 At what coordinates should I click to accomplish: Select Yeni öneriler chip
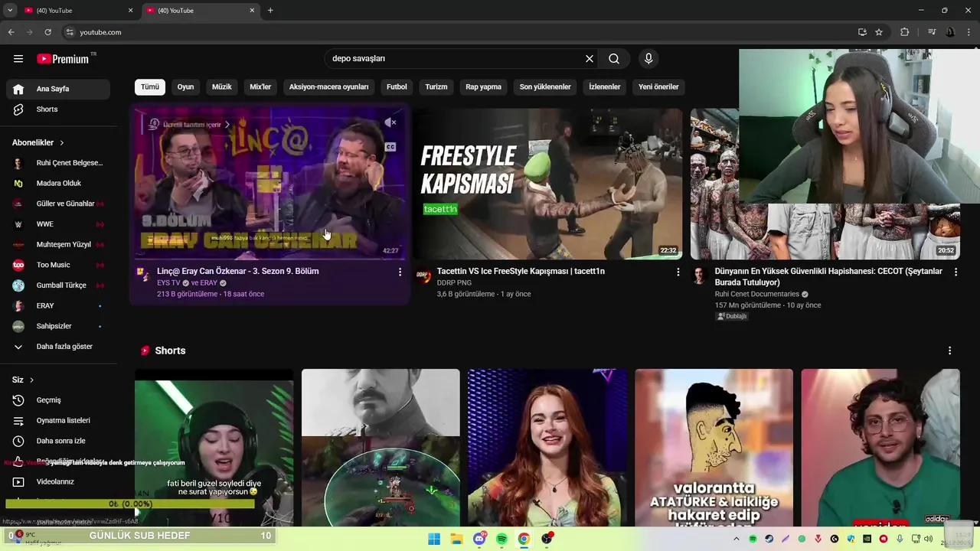coord(658,87)
